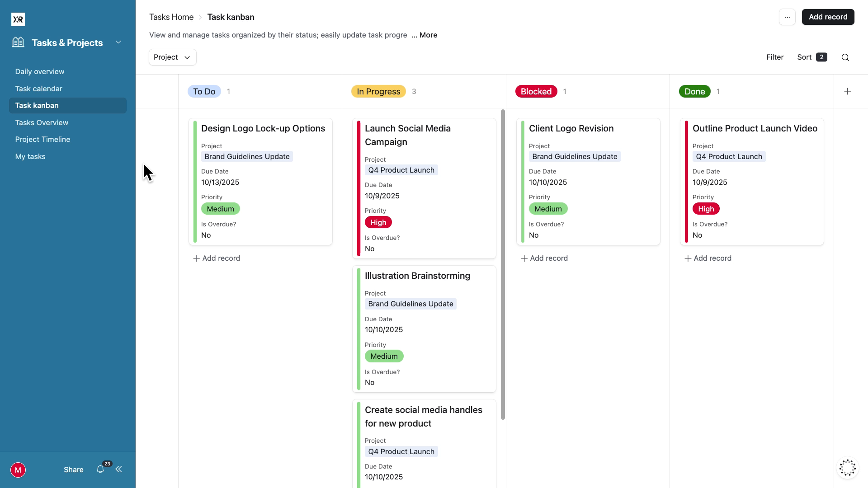Switch to Task calendar view
The height and width of the screenshot is (488, 868).
(39, 89)
